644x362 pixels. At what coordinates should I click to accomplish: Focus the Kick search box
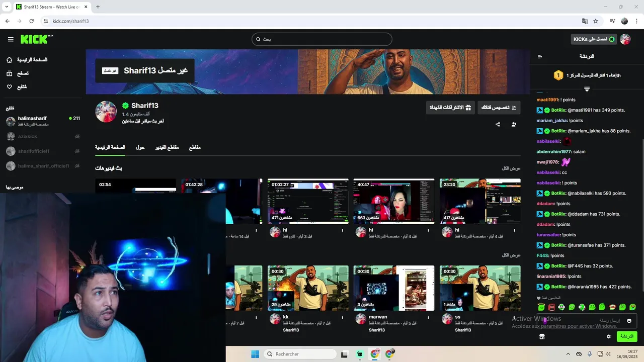click(322, 39)
